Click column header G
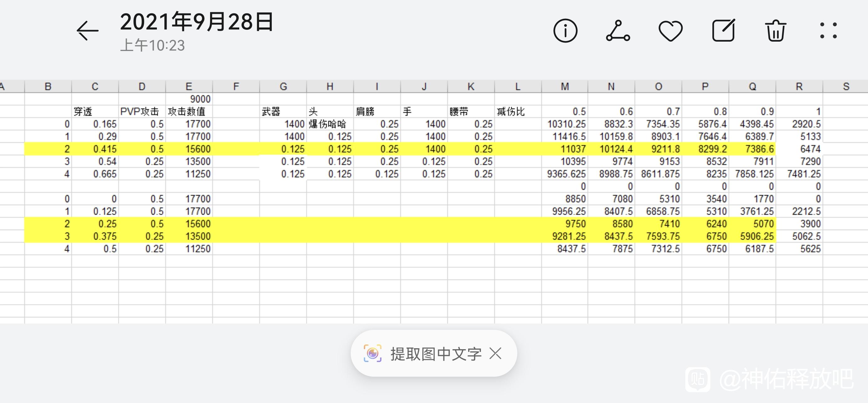Screen dimensions: 868x403 click(x=283, y=87)
